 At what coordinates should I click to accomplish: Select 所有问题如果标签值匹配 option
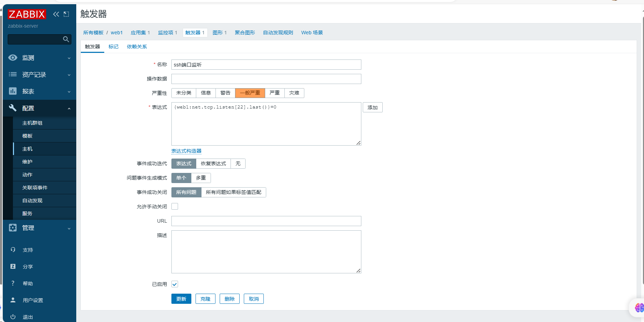tap(234, 192)
